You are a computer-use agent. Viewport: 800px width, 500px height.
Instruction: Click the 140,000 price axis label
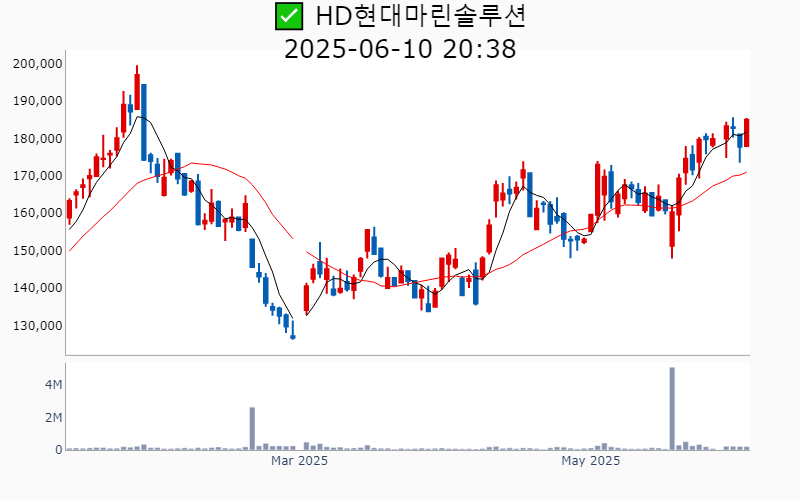[37, 288]
